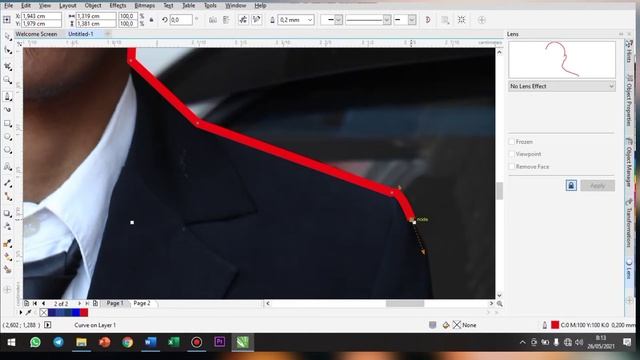640x360 pixels.
Task: Toggle the Lens docker lock button
Action: (x=571, y=186)
